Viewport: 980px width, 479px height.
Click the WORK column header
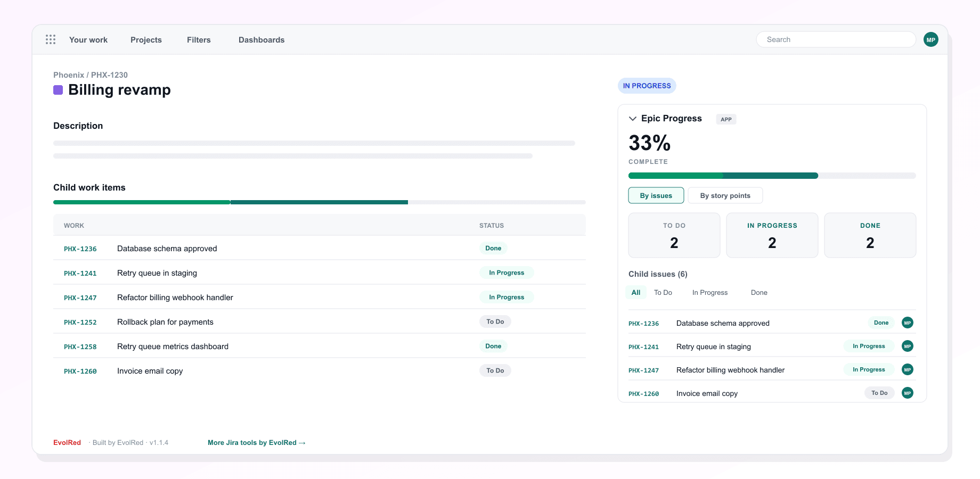74,226
